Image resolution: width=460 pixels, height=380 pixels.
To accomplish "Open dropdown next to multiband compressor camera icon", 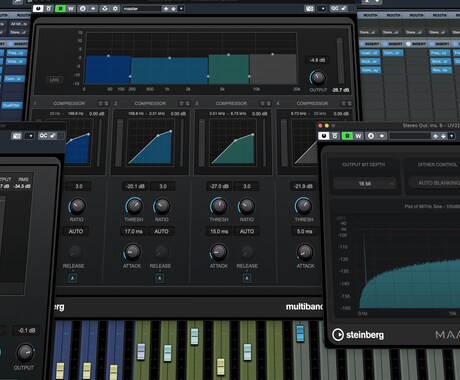I will 323,8.
